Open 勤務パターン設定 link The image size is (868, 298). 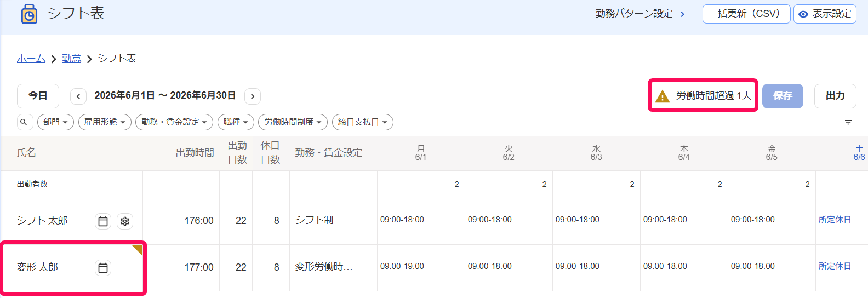click(640, 14)
